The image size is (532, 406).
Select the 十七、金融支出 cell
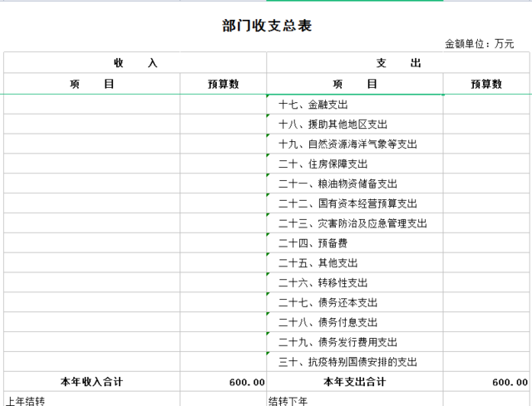pos(313,105)
